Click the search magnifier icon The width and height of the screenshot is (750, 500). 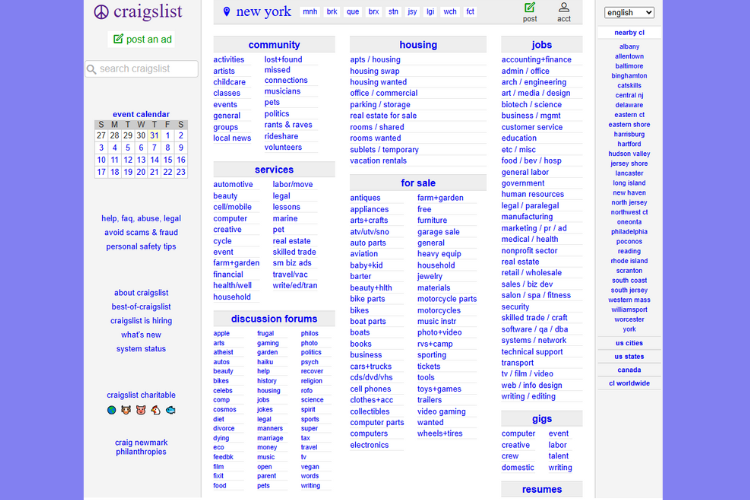click(91, 69)
